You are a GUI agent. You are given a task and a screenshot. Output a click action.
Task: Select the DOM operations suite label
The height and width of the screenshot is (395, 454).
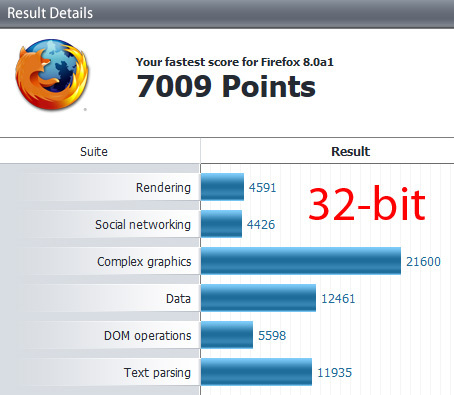coord(148,336)
